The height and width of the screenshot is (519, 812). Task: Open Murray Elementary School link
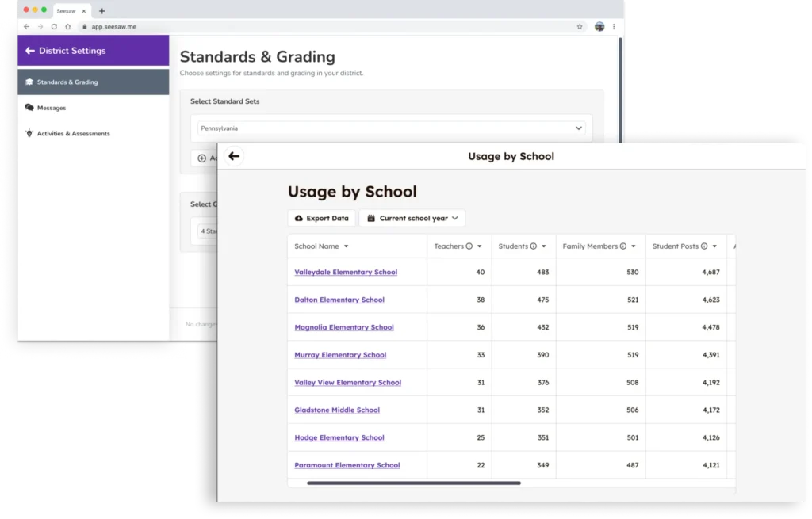click(x=340, y=355)
